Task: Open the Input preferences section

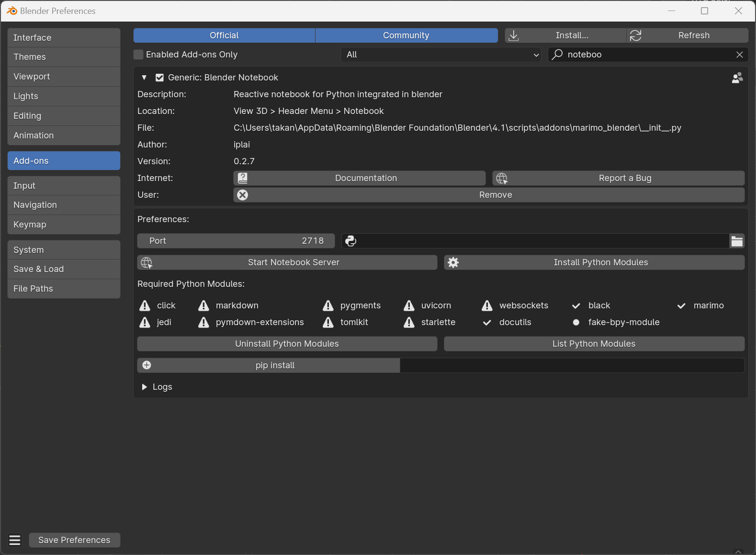Action: click(64, 186)
